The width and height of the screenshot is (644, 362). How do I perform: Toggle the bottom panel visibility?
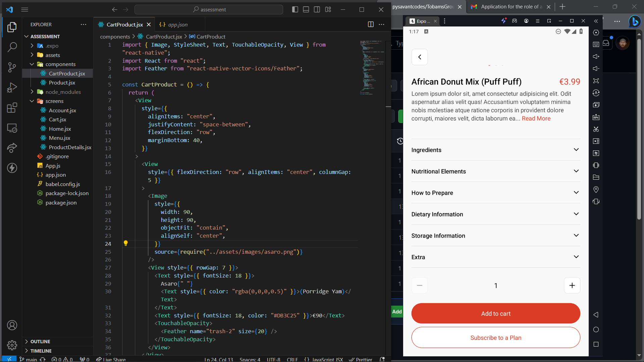pyautogui.click(x=306, y=9)
